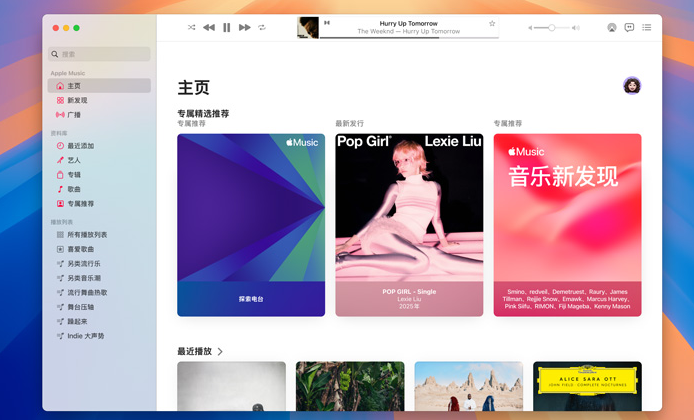Select 主页 in the sidebar
The image size is (694, 420).
click(x=99, y=86)
